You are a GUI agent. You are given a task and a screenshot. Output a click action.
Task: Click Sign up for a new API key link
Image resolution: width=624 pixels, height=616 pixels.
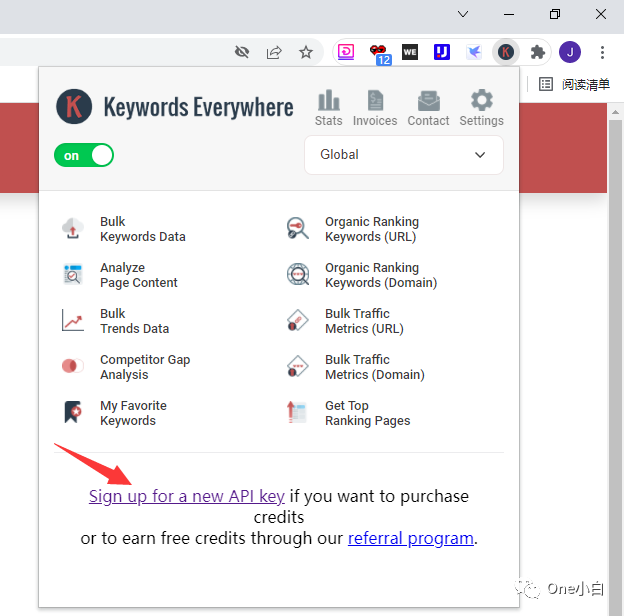(187, 496)
